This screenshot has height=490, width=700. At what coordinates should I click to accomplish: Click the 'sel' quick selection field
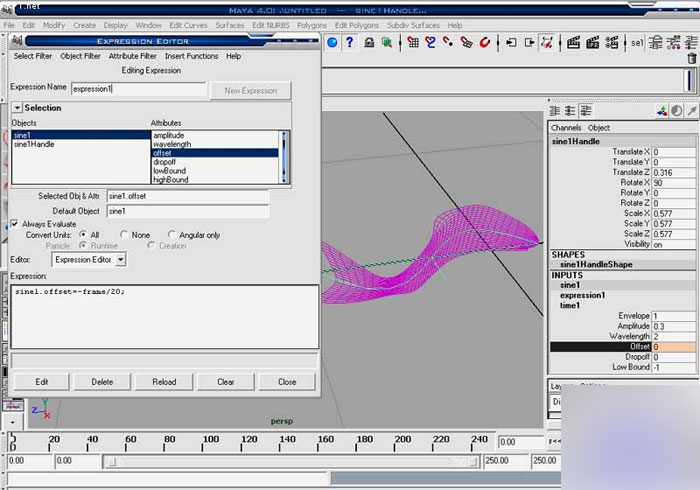pyautogui.click(x=637, y=43)
